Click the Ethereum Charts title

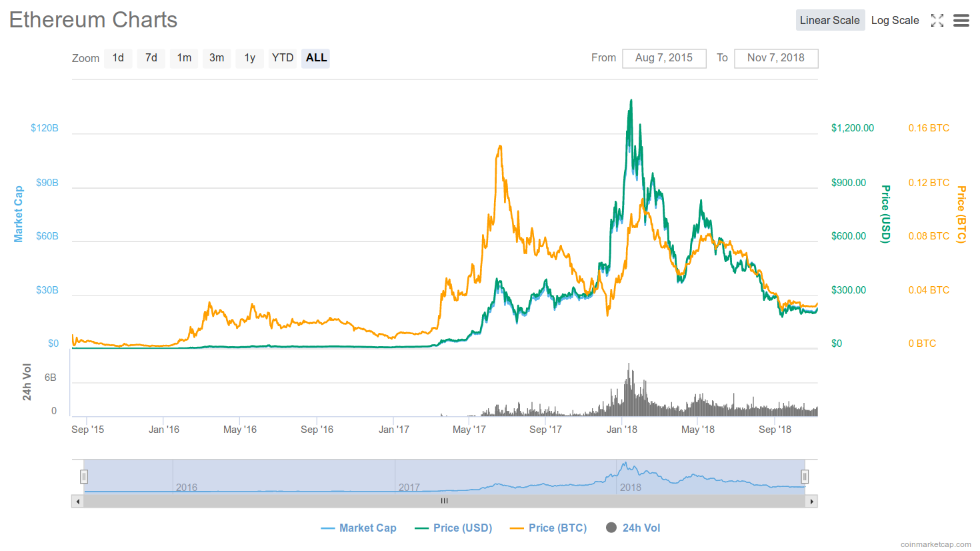tap(93, 20)
